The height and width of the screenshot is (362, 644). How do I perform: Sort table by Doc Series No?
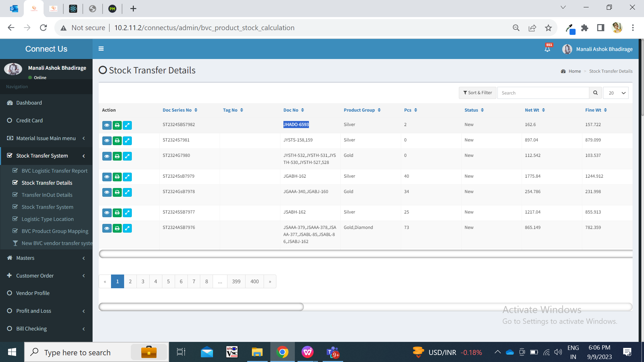[x=180, y=110]
